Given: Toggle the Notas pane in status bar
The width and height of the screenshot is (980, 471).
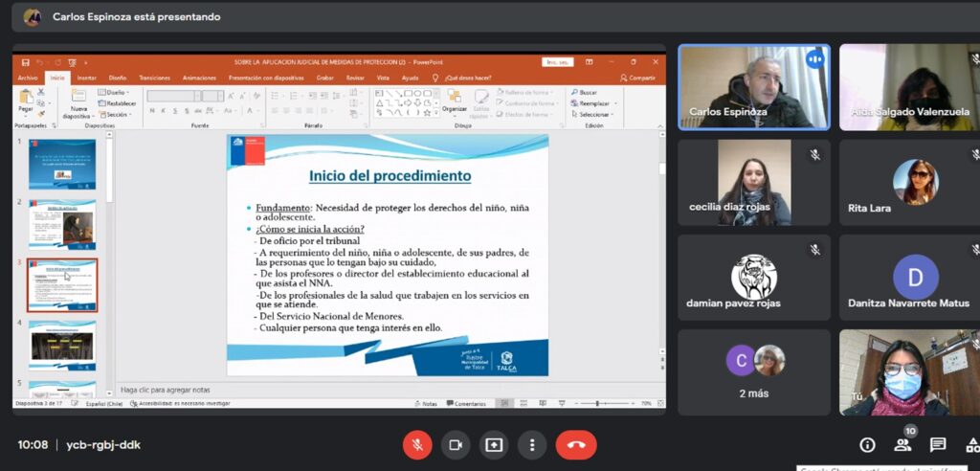Looking at the screenshot, I should click(427, 404).
